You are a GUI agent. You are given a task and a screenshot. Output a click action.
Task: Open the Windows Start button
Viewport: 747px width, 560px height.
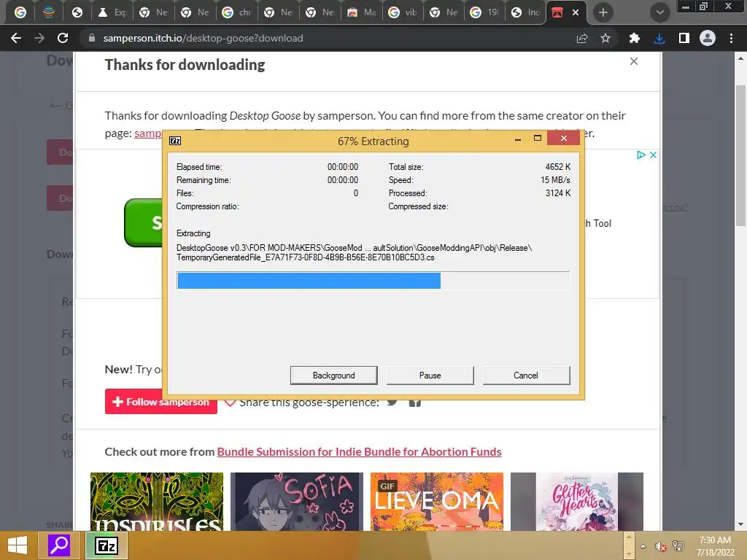click(18, 545)
